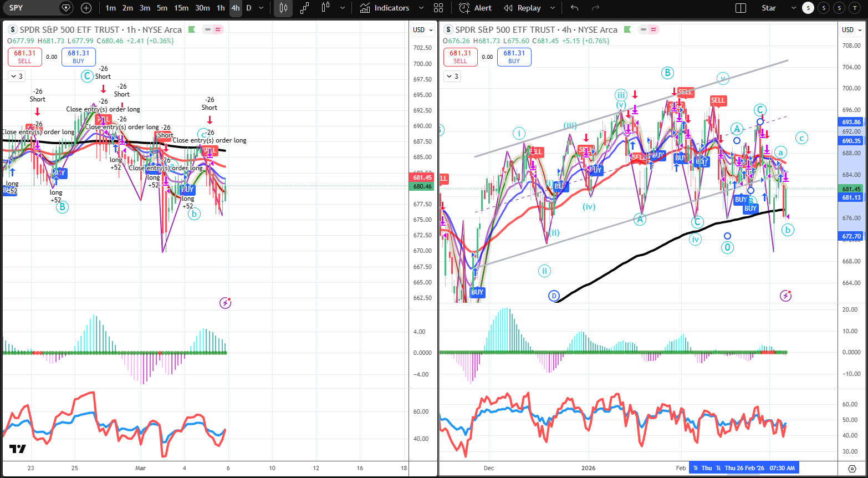Open the timeframe list dropdown arrow
The height and width of the screenshot is (478, 868).
point(261,8)
